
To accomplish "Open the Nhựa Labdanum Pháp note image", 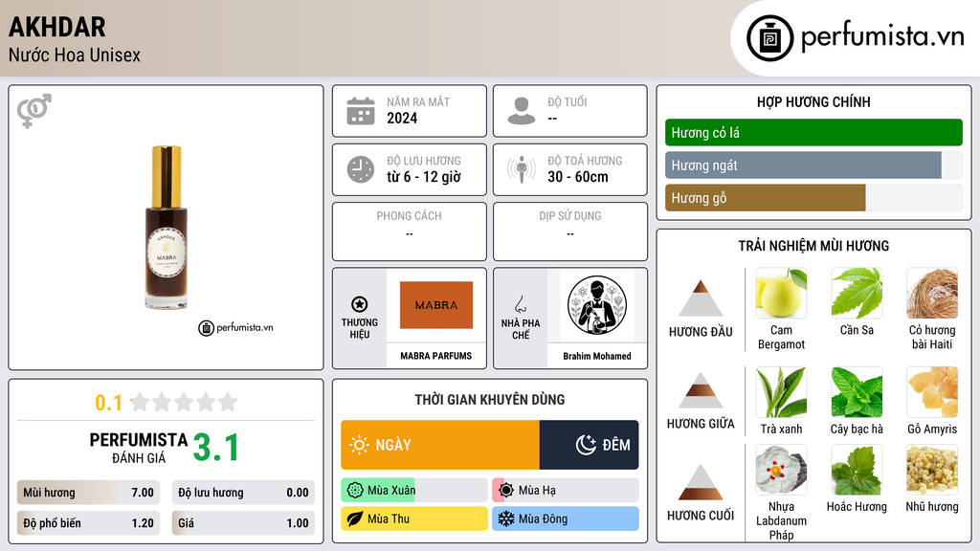I will coord(781,470).
